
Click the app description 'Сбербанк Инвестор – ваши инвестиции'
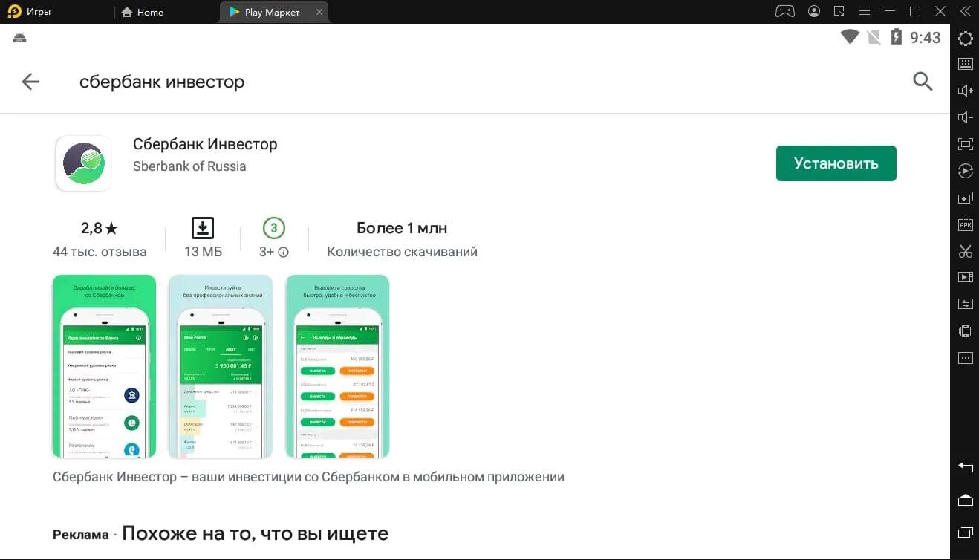tap(308, 477)
